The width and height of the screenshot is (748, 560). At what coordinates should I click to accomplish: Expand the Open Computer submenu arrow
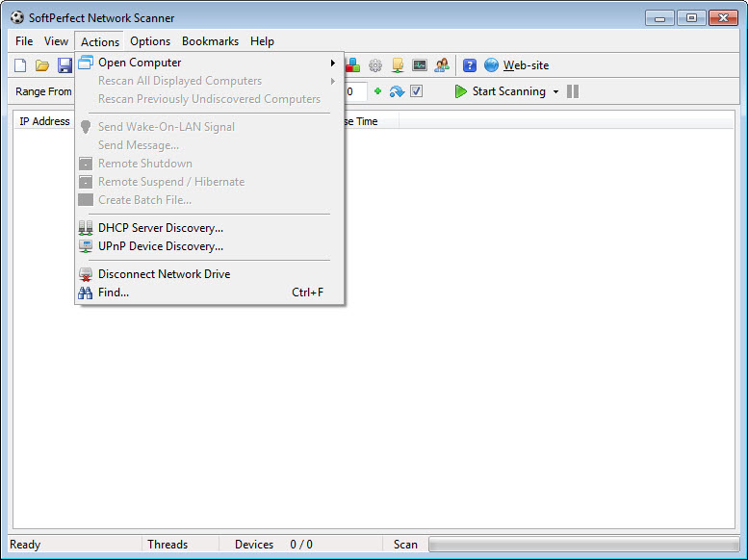click(332, 63)
